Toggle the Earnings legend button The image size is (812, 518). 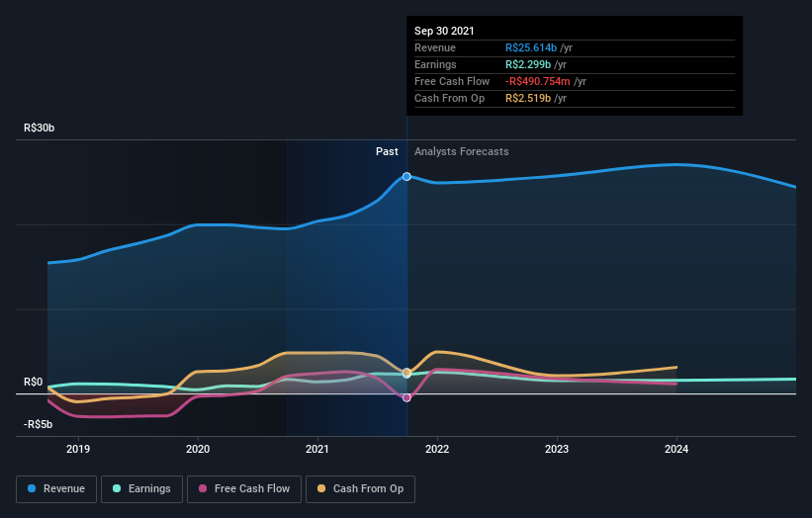tap(141, 489)
